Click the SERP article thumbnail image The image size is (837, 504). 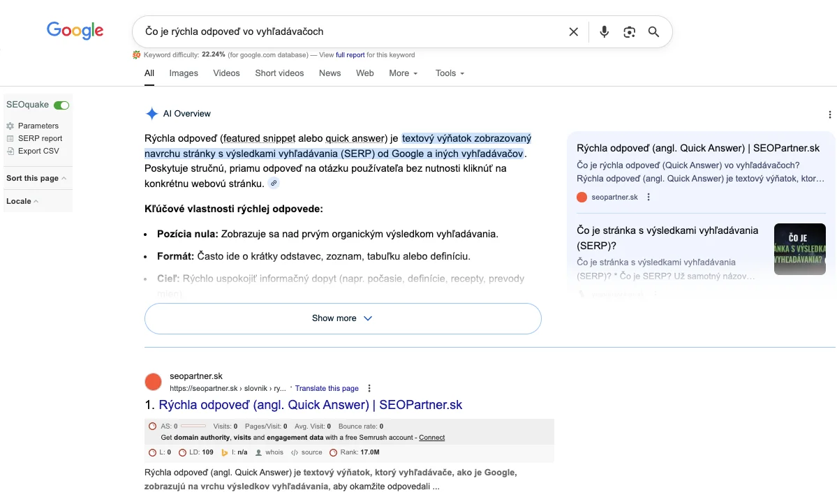(x=799, y=249)
